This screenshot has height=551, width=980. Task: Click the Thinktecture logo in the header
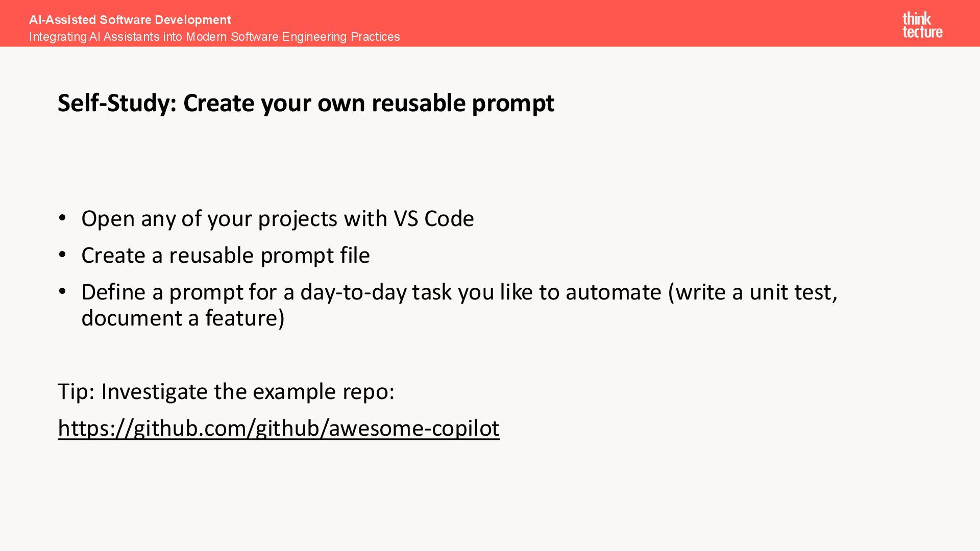922,25
